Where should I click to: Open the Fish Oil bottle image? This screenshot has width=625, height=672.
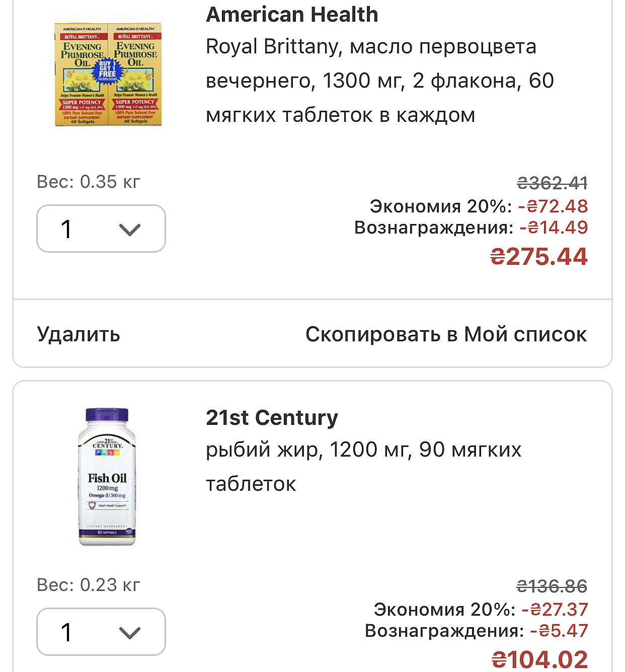107,477
